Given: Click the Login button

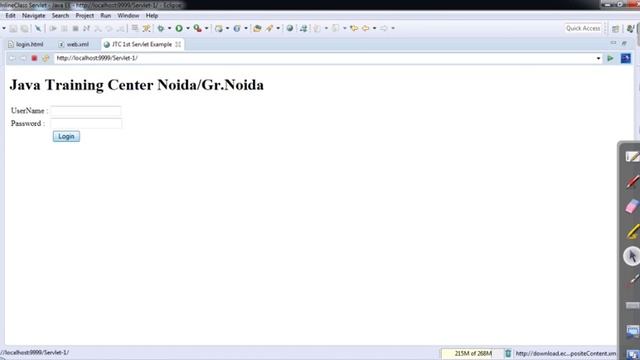Looking at the screenshot, I should [66, 136].
